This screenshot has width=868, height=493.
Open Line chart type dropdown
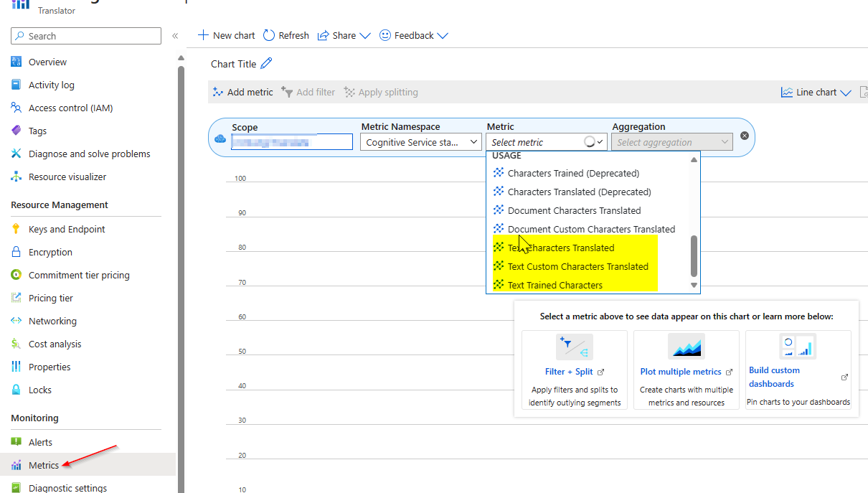pyautogui.click(x=816, y=92)
